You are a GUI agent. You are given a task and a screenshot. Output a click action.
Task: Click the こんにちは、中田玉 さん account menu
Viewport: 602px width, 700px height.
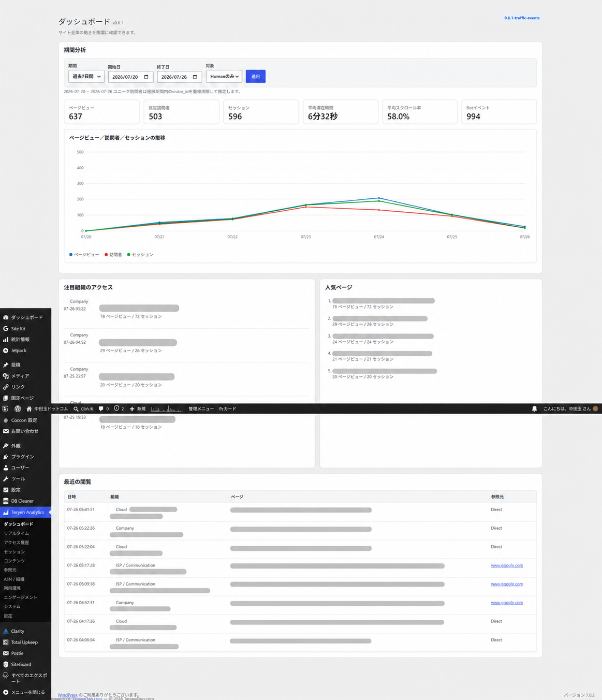pyautogui.click(x=571, y=409)
